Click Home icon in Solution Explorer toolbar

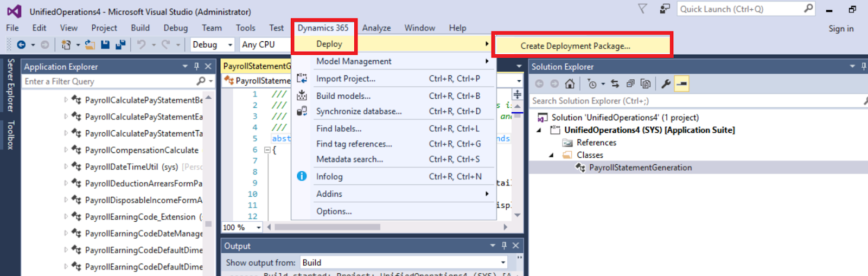[570, 84]
